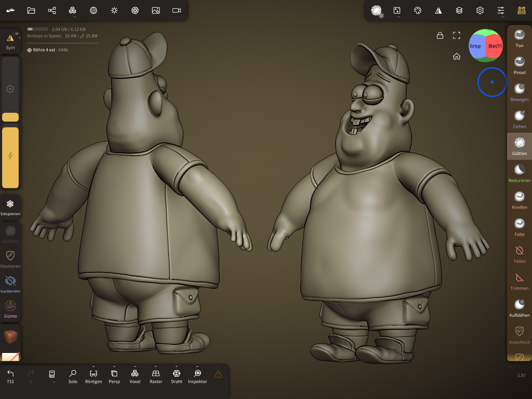Open the Tools shelf icon at top right
Image resolution: width=532 pixels, height=399 pixels.
tap(522, 10)
